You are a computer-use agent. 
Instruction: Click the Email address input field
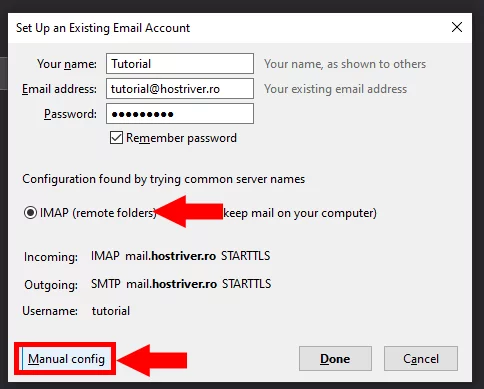coord(180,89)
